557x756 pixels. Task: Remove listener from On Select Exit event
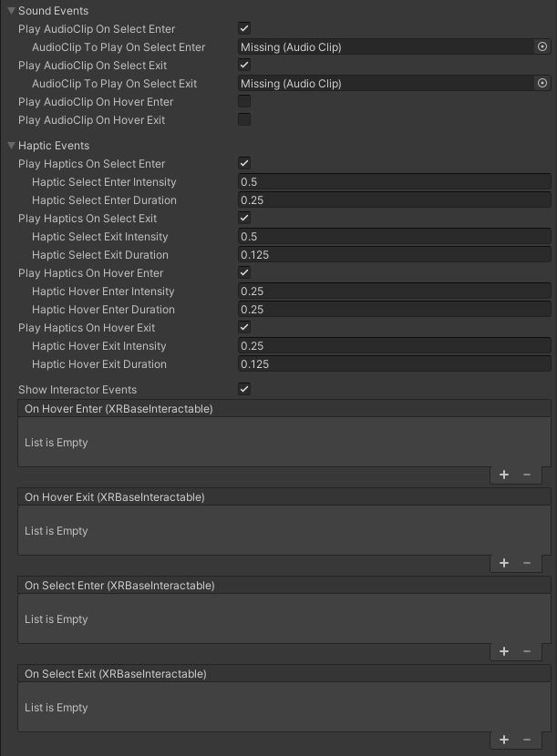point(527,740)
